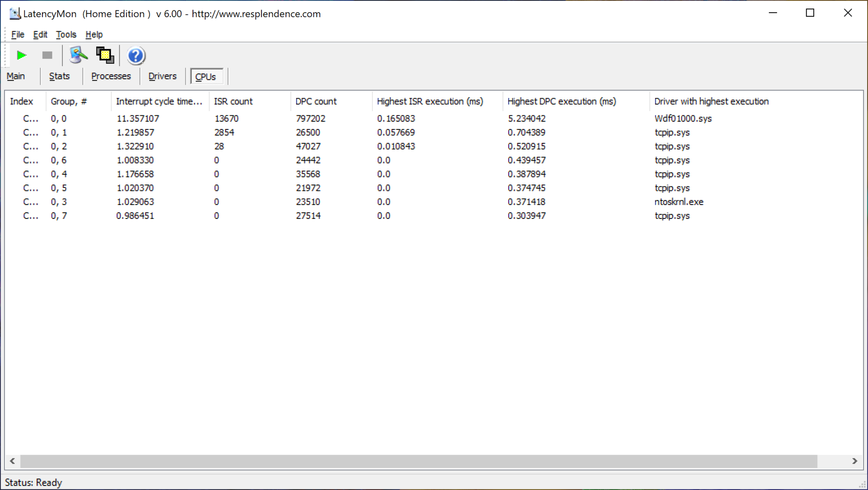Click the right scroll arrow

pos(854,461)
